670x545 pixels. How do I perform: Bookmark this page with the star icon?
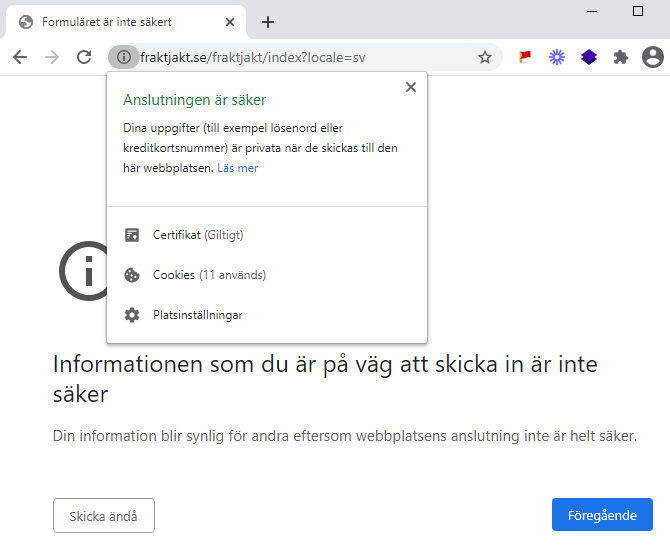(x=485, y=57)
